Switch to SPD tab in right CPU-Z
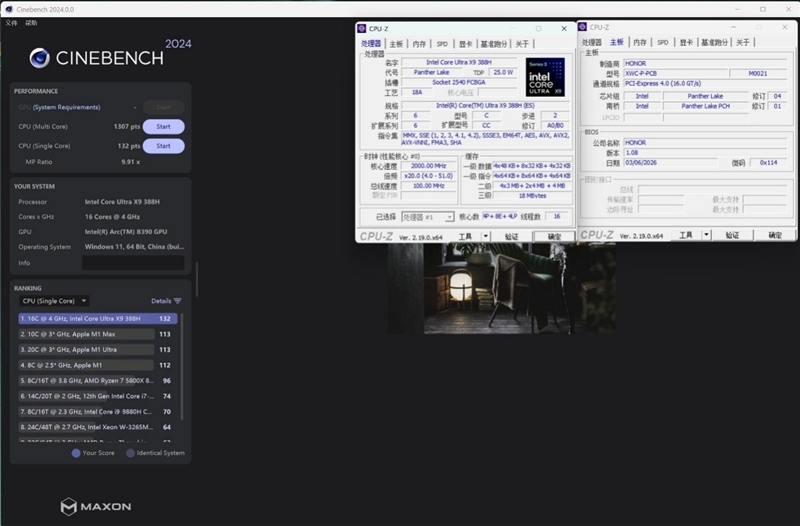This screenshot has width=800, height=526. coord(663,42)
